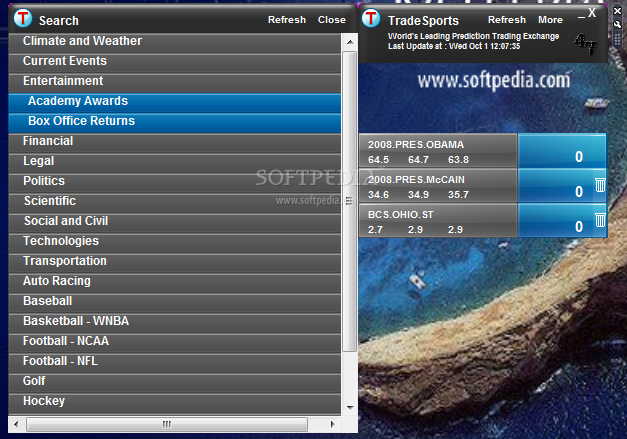Image resolution: width=627 pixels, height=439 pixels.
Task: Click the magnifier icon on the gadget sidebar
Action: [x=617, y=24]
